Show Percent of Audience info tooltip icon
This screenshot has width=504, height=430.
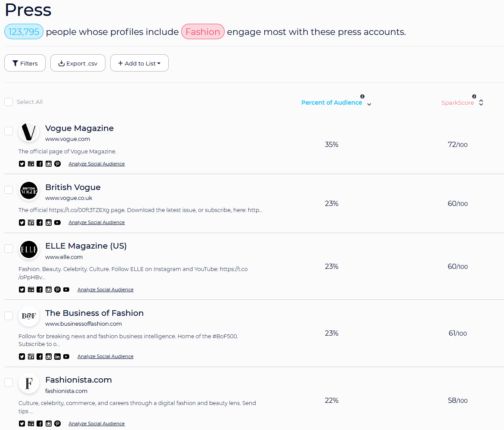click(x=362, y=96)
